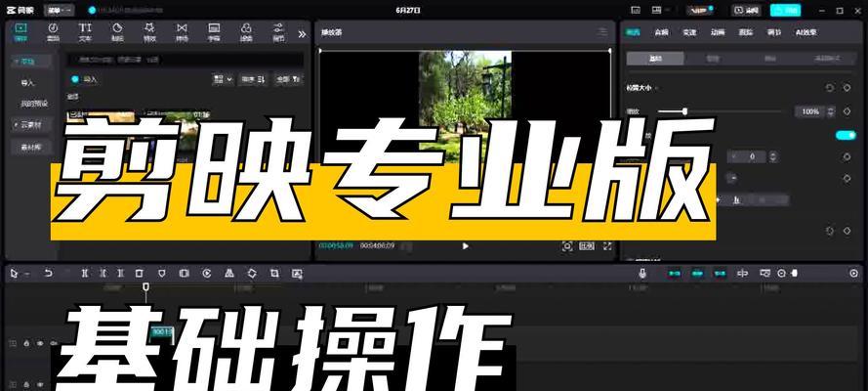868x391 pixels.
Task: Add a marker with shield icon
Action: (x=161, y=273)
